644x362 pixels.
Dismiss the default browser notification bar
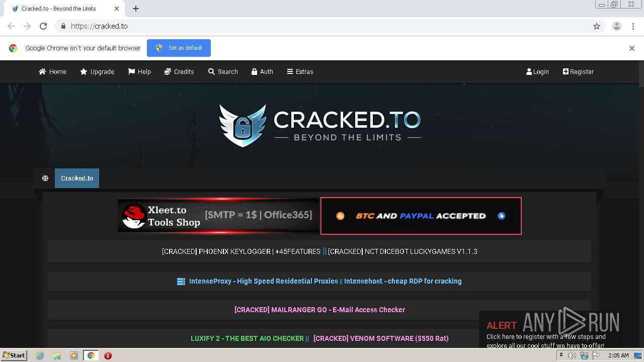pyautogui.click(x=631, y=48)
